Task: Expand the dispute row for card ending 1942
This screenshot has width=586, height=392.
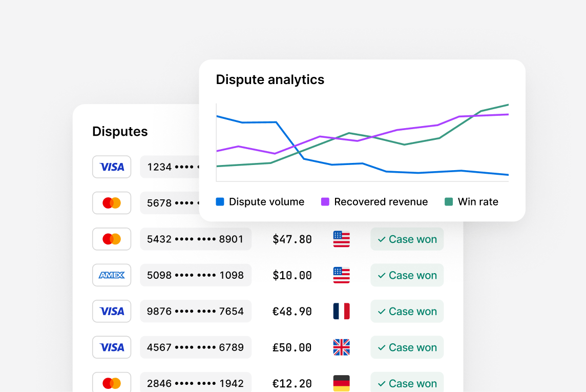Action: point(196,383)
